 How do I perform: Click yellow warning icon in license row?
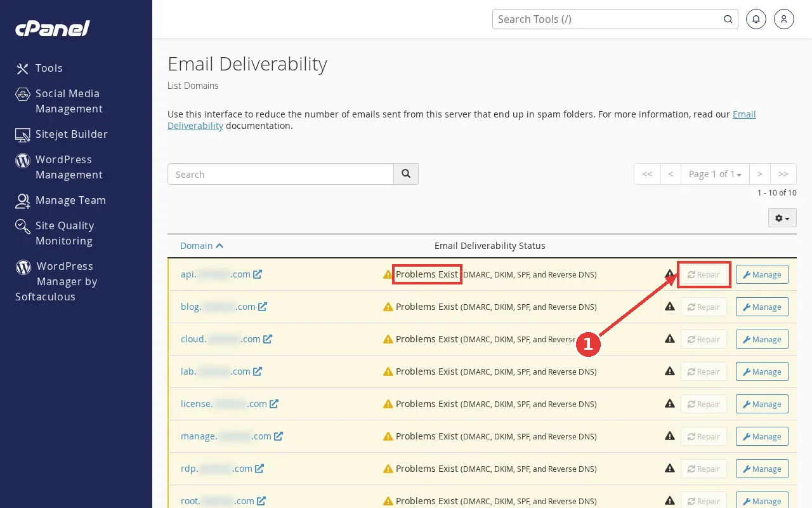point(388,404)
